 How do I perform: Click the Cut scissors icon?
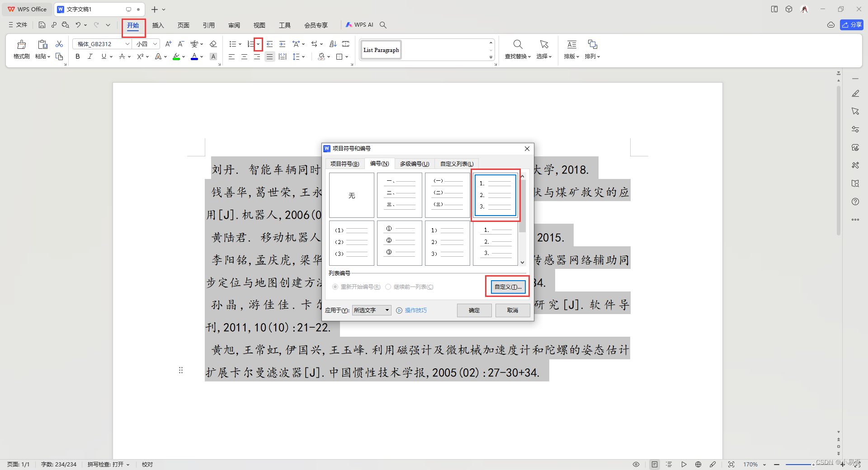(x=59, y=44)
